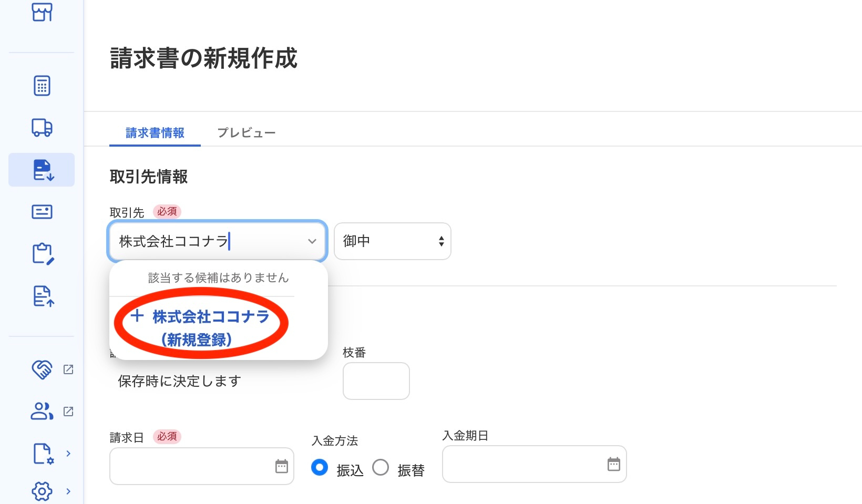The height and width of the screenshot is (504, 862).
Task: Switch to the 請求書情報 tab
Action: (155, 133)
